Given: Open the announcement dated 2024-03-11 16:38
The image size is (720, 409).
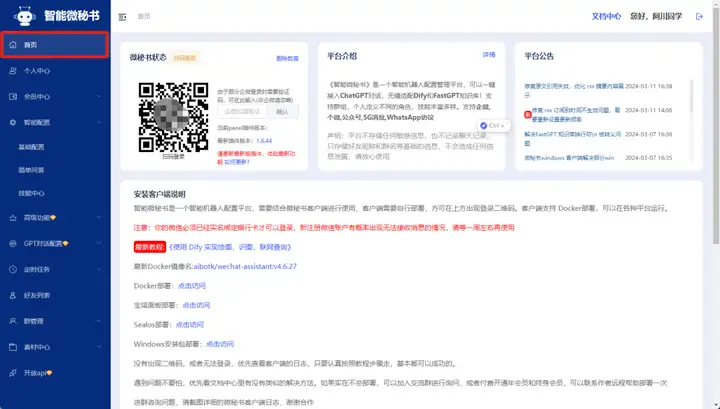Looking at the screenshot, I should click(x=574, y=90).
